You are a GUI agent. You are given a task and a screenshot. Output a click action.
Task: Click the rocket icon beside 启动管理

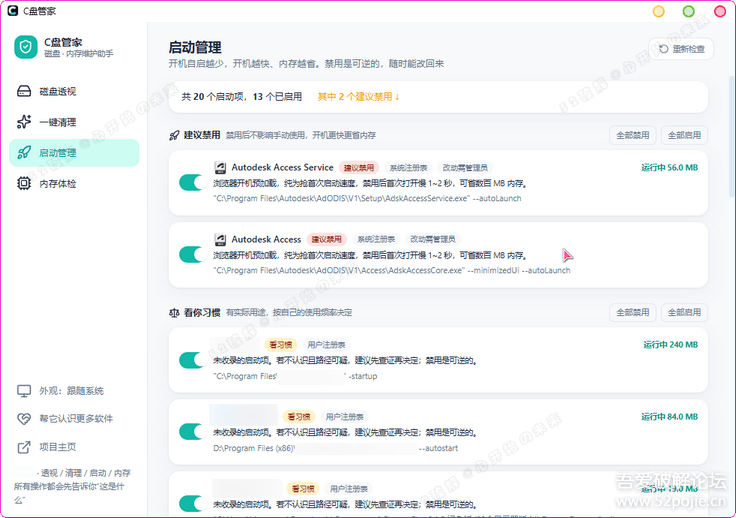pos(24,152)
